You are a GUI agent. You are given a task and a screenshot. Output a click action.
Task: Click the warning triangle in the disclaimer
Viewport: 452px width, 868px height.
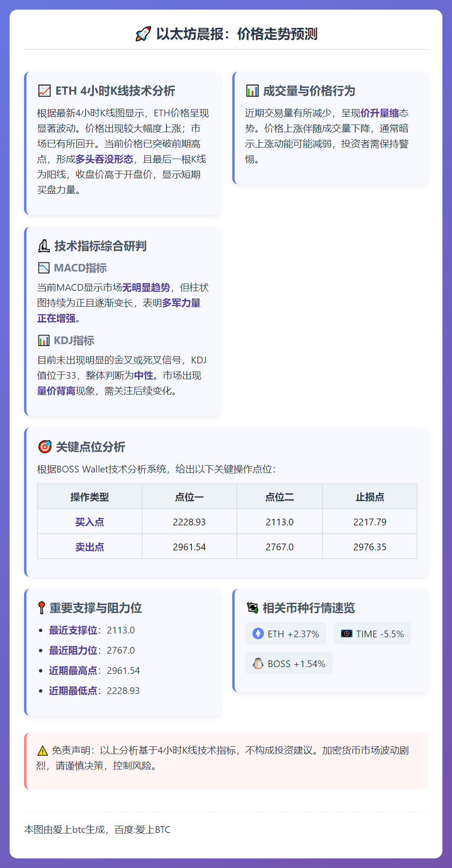pyautogui.click(x=42, y=750)
